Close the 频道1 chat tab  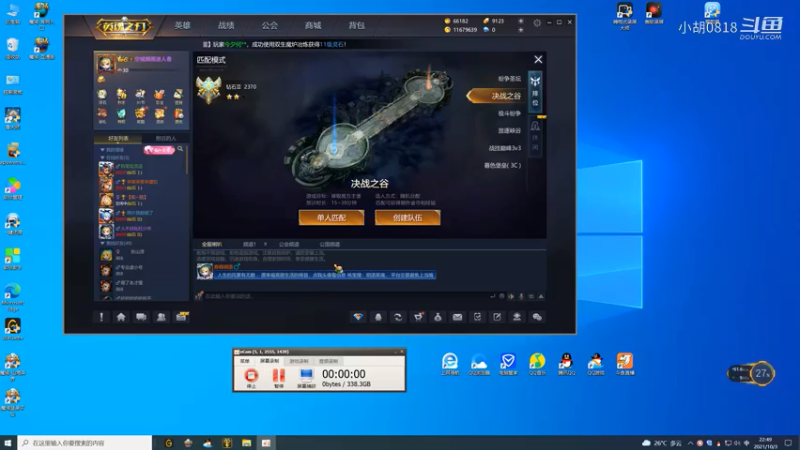pyautogui.click(x=265, y=244)
